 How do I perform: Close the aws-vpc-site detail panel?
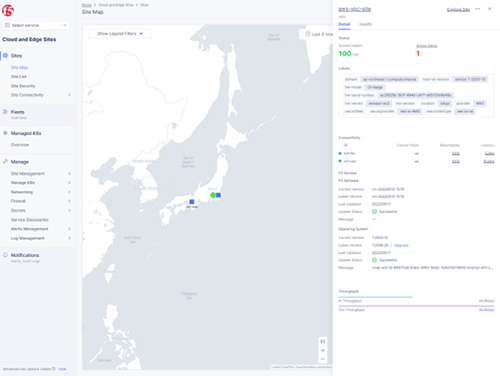pyautogui.click(x=490, y=9)
